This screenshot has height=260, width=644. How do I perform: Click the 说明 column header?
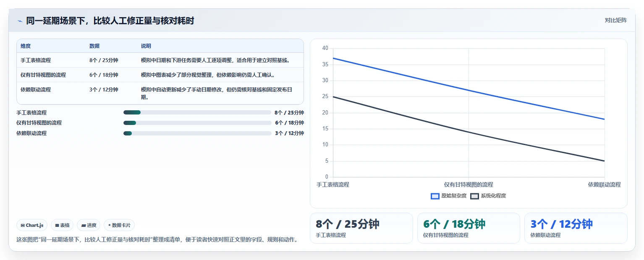146,46
